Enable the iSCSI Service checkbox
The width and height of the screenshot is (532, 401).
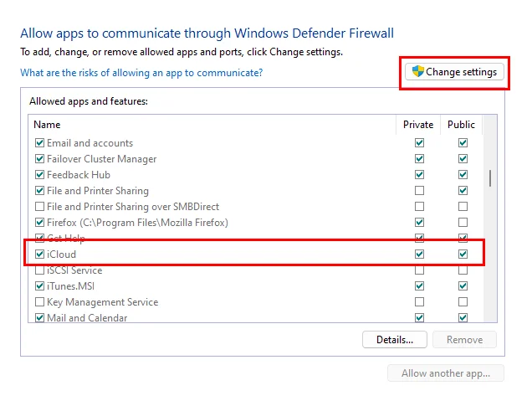[x=39, y=270]
